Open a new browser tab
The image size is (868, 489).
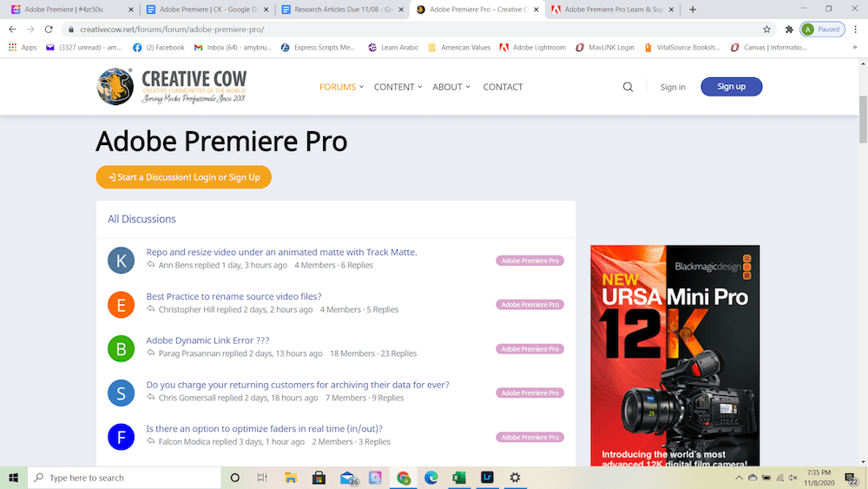693,10
